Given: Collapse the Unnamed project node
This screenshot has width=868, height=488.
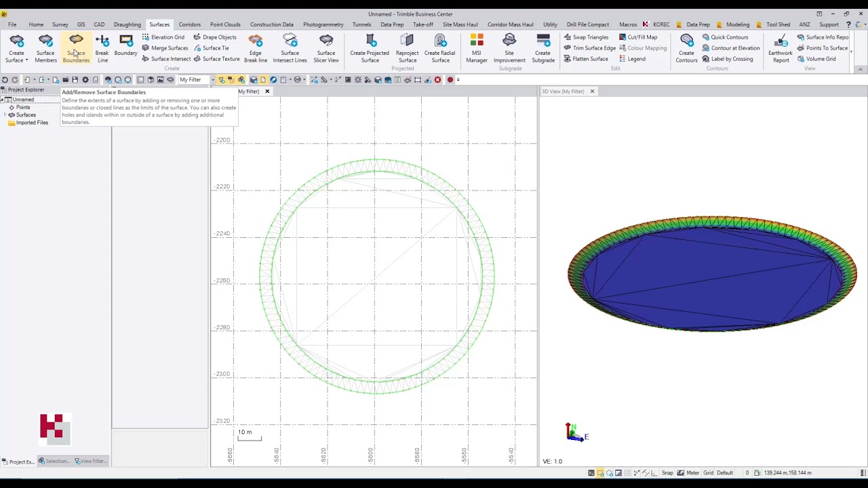Looking at the screenshot, I should [x=3, y=100].
